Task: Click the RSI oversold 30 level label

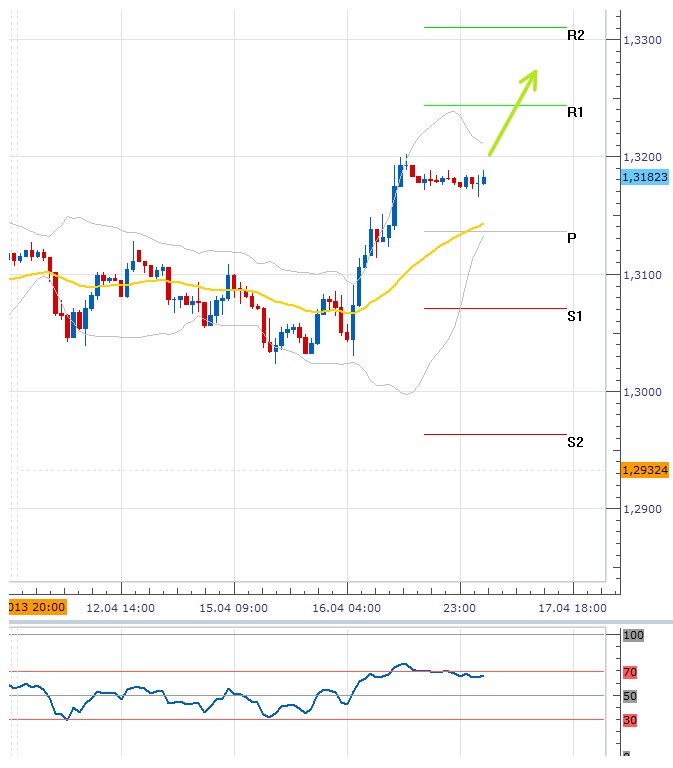Action: point(630,720)
